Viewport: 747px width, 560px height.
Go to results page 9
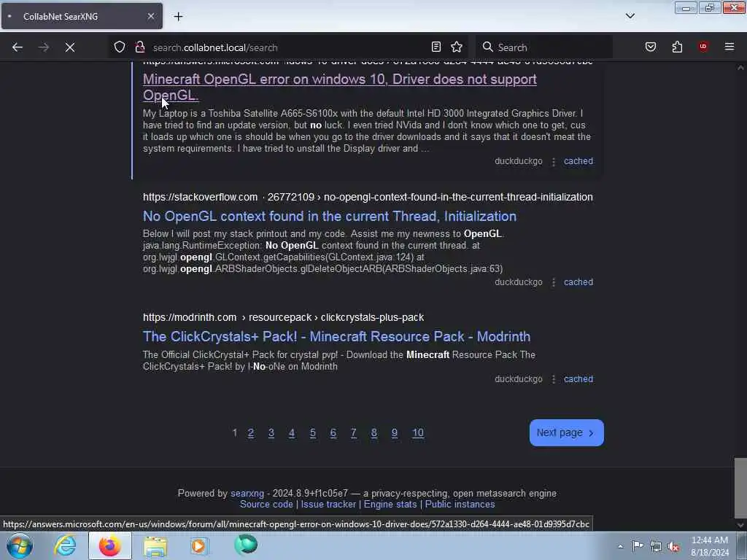[395, 433]
